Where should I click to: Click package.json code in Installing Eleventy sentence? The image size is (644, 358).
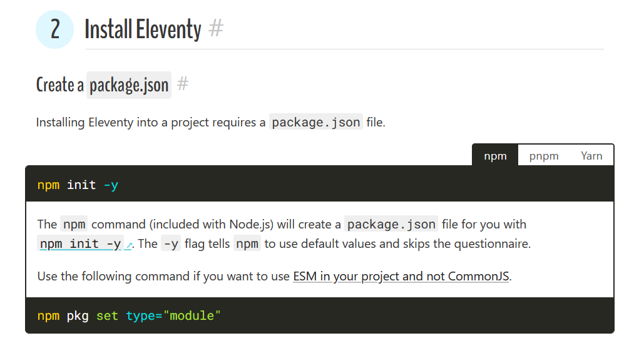[x=316, y=122]
